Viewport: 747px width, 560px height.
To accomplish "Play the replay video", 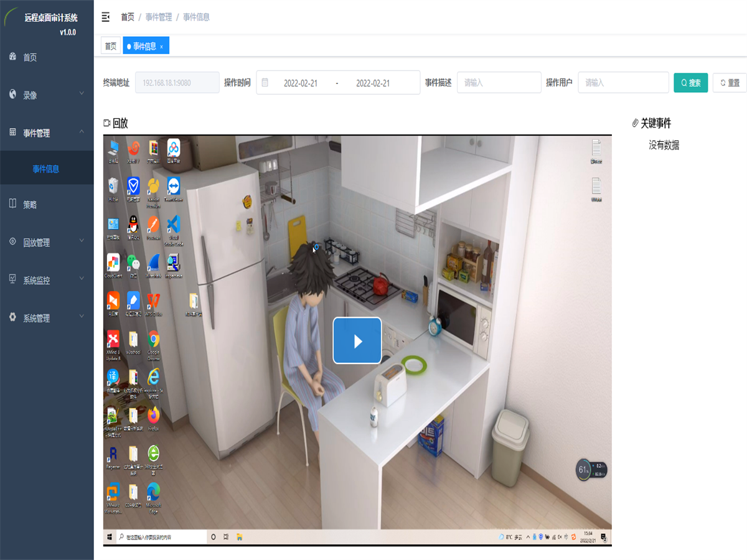I will click(x=357, y=340).
